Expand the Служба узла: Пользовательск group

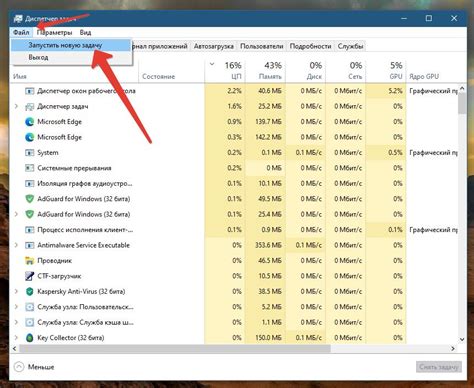pyautogui.click(x=16, y=307)
